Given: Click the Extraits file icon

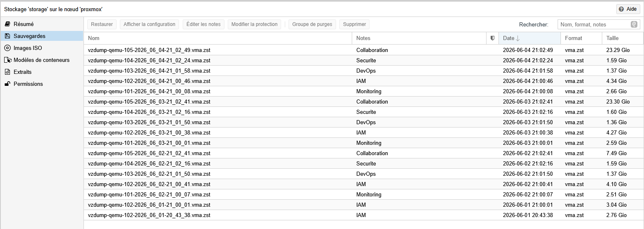Looking at the screenshot, I should (x=7, y=72).
